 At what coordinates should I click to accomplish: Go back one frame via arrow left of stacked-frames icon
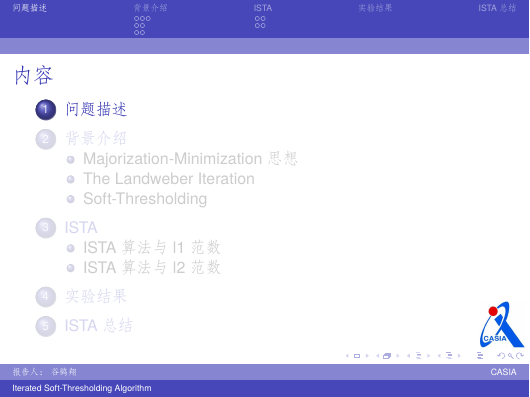click(378, 356)
